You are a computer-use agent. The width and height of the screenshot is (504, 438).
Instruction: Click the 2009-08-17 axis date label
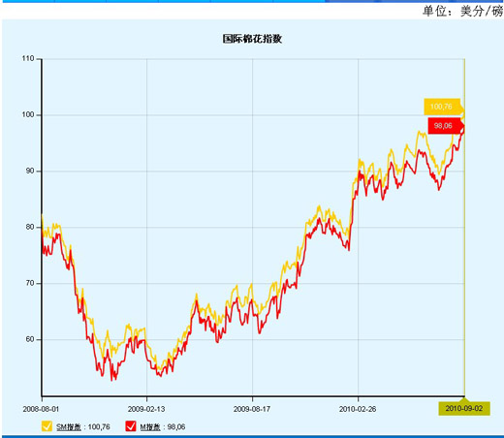click(252, 409)
